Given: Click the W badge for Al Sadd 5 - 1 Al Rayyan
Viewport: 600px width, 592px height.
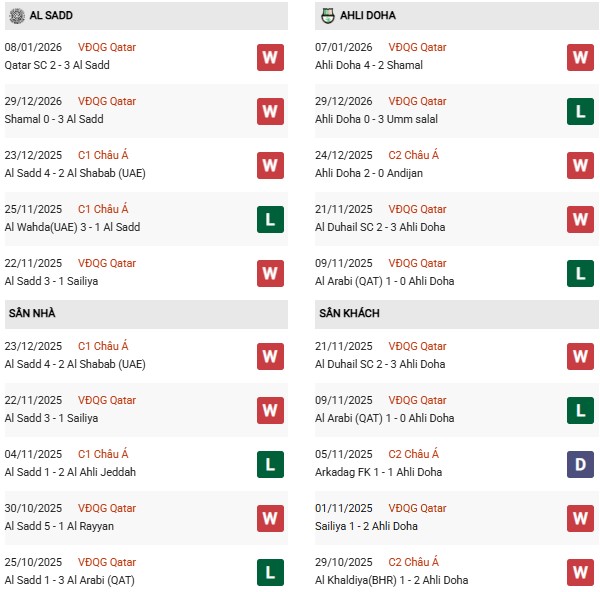Looking at the screenshot, I should pos(269,518).
